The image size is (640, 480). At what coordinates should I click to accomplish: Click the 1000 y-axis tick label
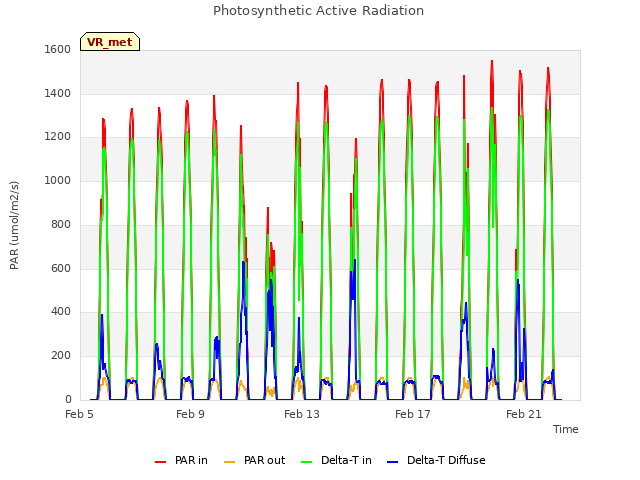point(58,180)
